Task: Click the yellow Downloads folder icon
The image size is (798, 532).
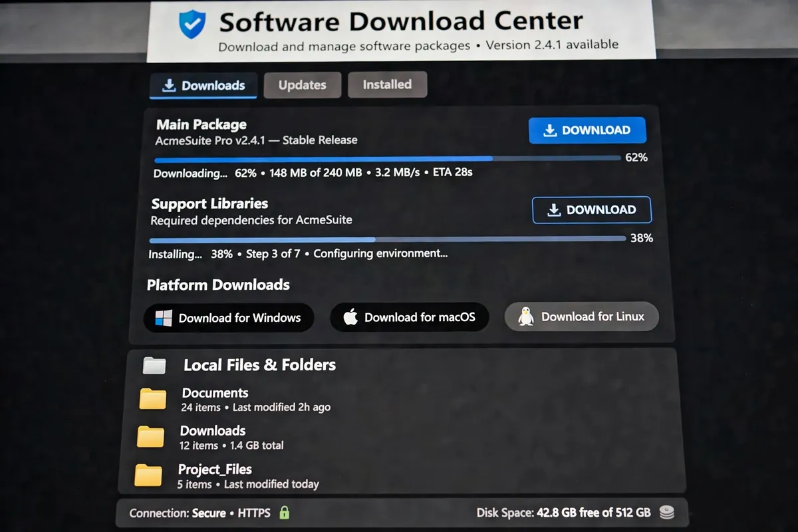Action: [x=151, y=437]
